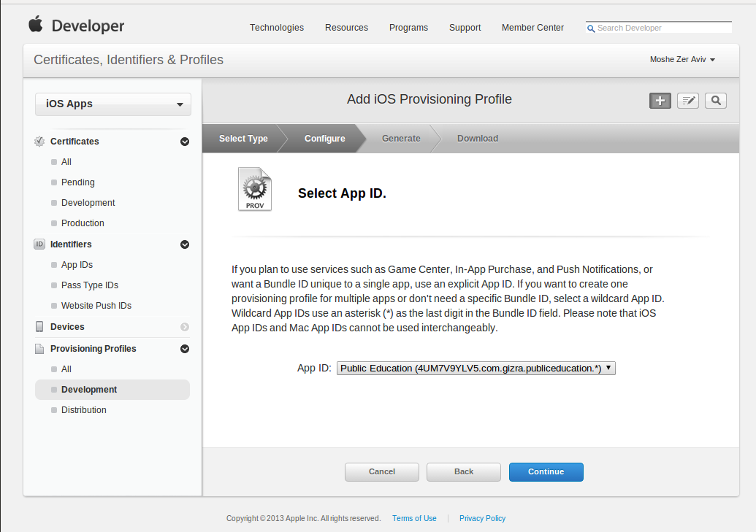The image size is (756, 532).
Task: Click the Back button
Action: pos(464,471)
